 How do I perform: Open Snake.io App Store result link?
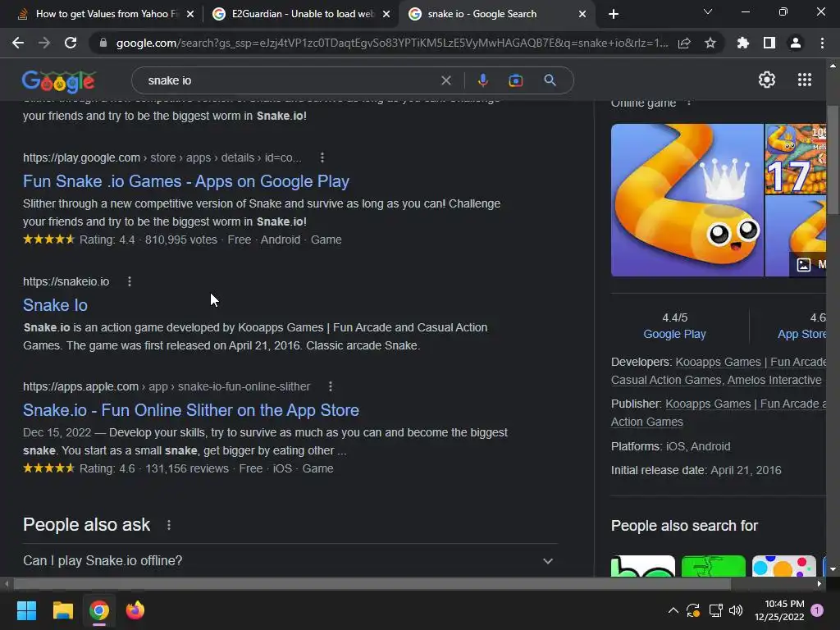(190, 410)
